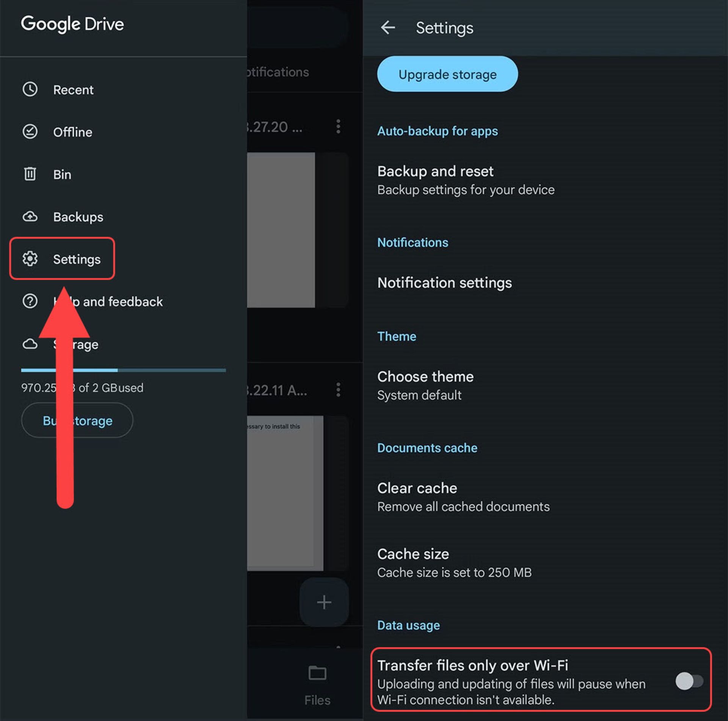Click the Recent clock icon
The width and height of the screenshot is (728, 721).
(30, 89)
